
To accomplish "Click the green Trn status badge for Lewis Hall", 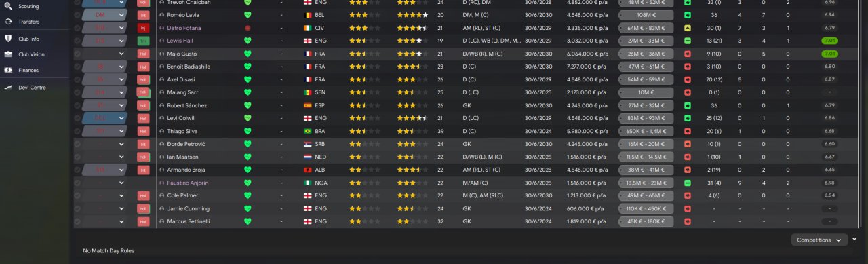I will pyautogui.click(x=143, y=41).
